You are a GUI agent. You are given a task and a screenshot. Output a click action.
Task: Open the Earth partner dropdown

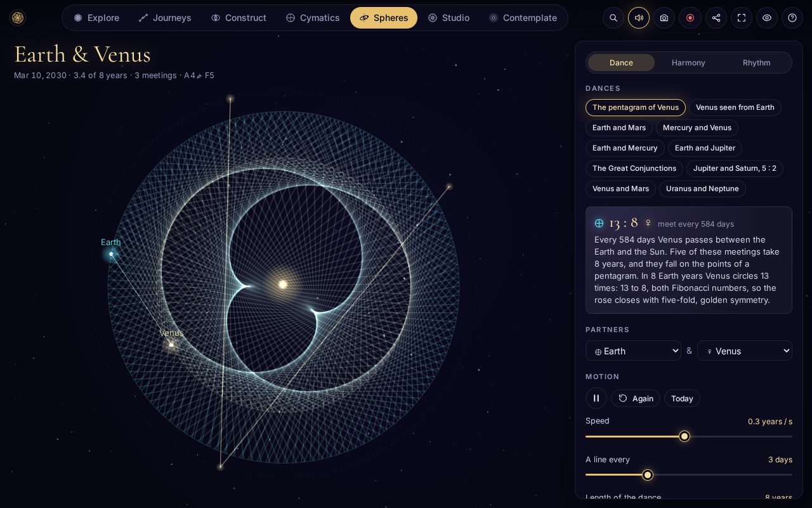click(633, 351)
